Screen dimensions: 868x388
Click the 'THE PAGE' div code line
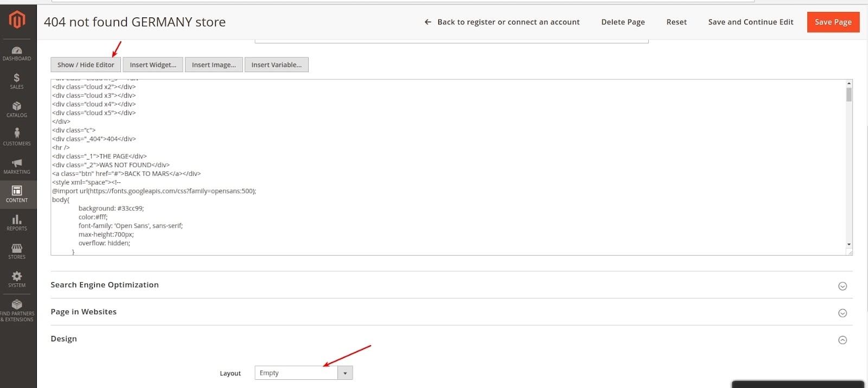pos(99,156)
